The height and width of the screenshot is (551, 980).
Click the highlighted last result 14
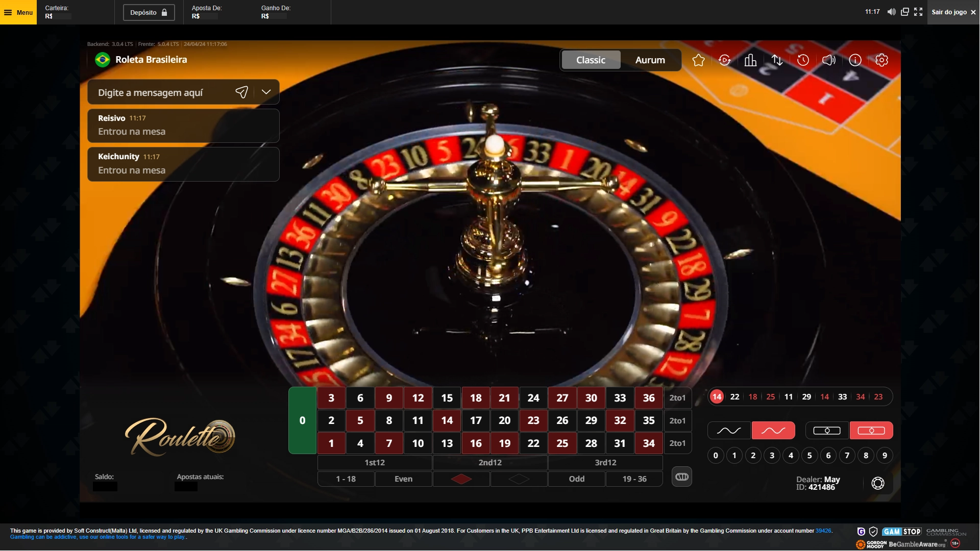[x=717, y=397]
